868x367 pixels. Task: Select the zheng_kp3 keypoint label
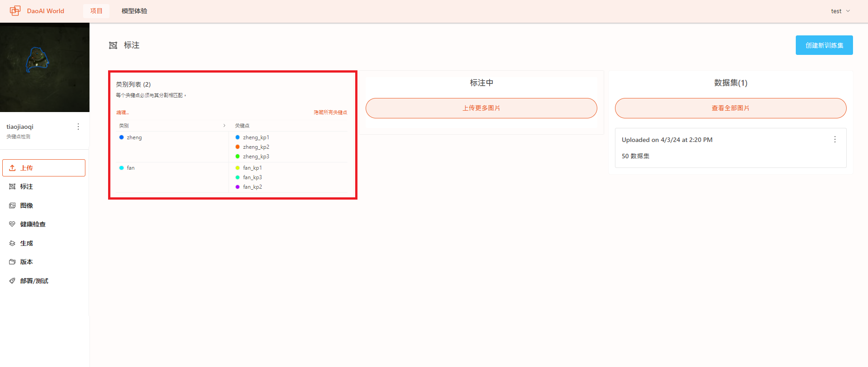click(x=256, y=157)
